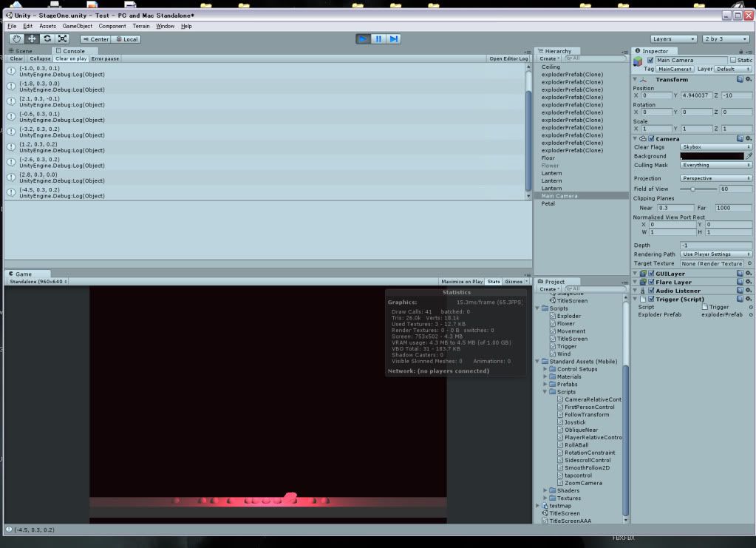
Task: Open the Projection Perspective dropdown
Action: pyautogui.click(x=715, y=177)
